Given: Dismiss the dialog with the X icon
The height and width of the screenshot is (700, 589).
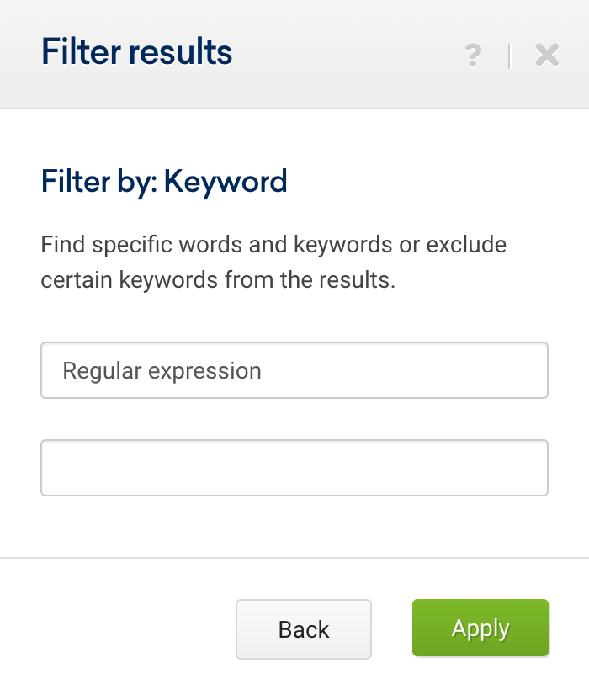Looking at the screenshot, I should coord(547,56).
